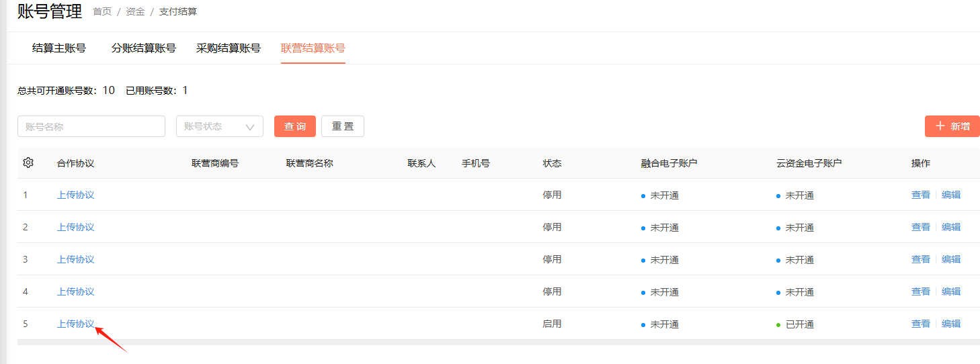This screenshot has width=980, height=364.
Task: Click the 手机号 column header
Action: (475, 163)
